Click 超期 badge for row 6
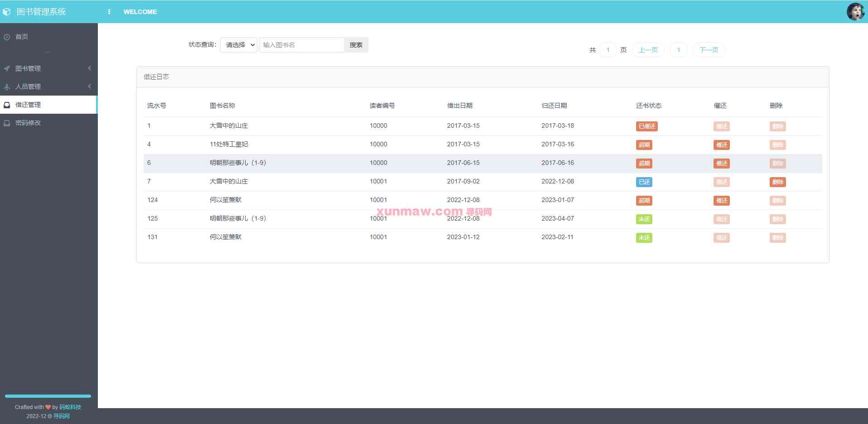The image size is (868, 424). 644,164
